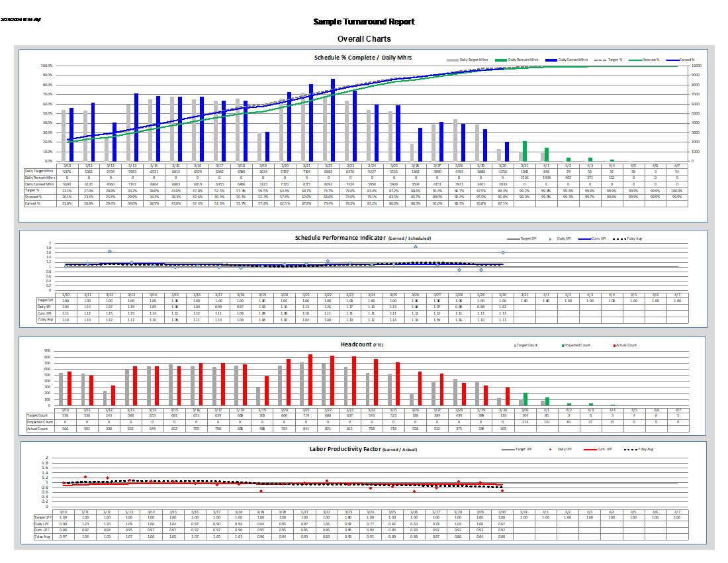Click the Daily Target Mhrs gray legend swatch
The height and width of the screenshot is (563, 728).
click(x=451, y=60)
